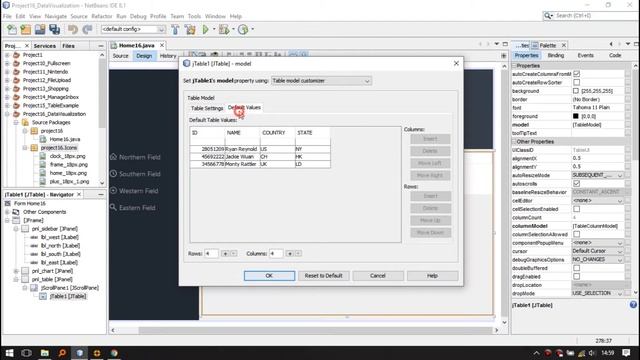Click the Save All toolbar icon
This screenshot has width=640, height=360.
pos(54,29)
